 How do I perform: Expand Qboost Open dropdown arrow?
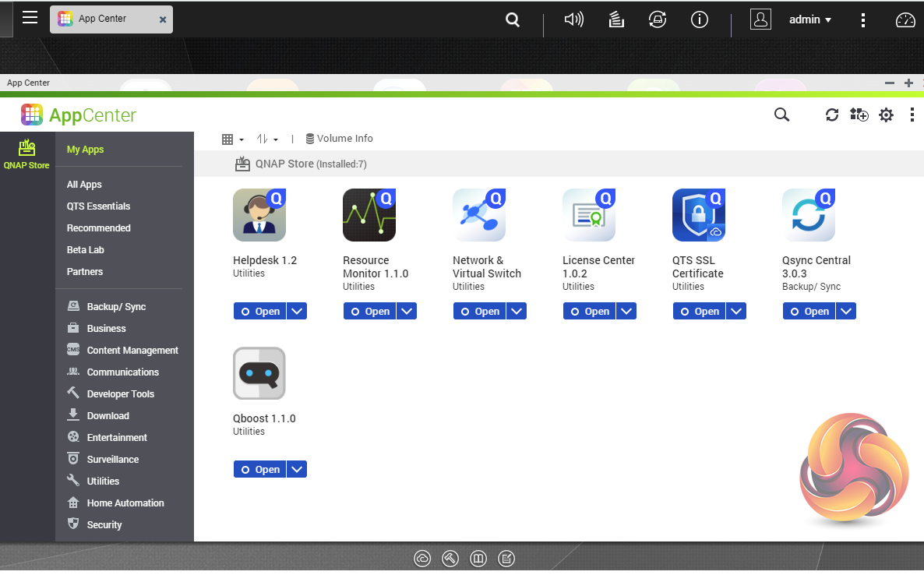coord(297,470)
